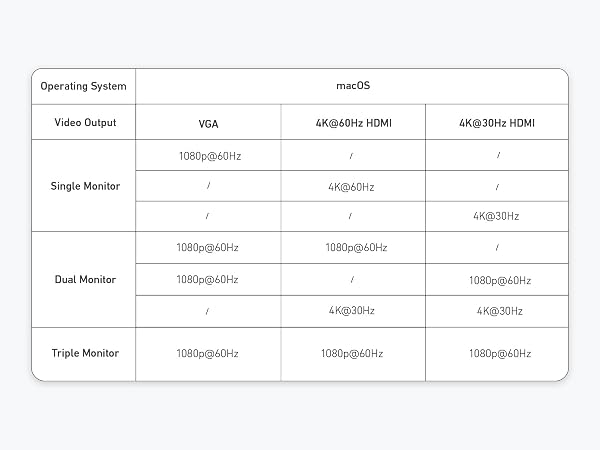
Task: Click first Dual Monitor VGA 1080p@60Hz cell
Action: point(208,248)
